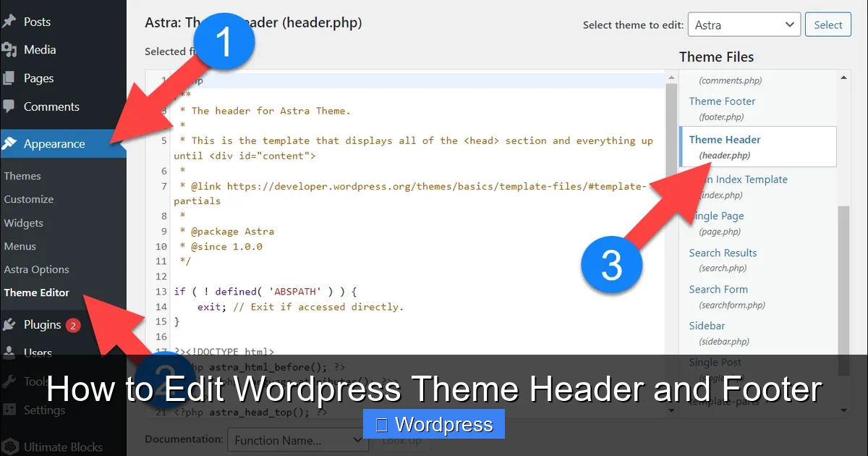
Task: Open Astra Options submenu item
Action: point(37,269)
